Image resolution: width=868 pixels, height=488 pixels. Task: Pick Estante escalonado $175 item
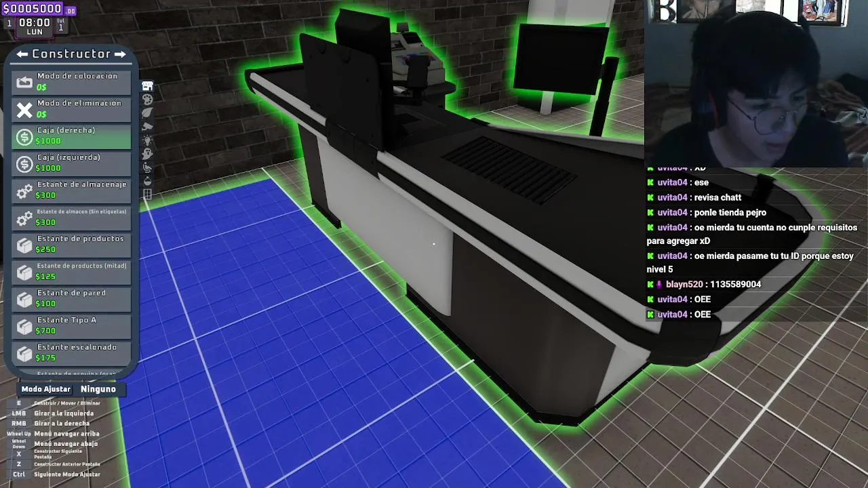71,353
